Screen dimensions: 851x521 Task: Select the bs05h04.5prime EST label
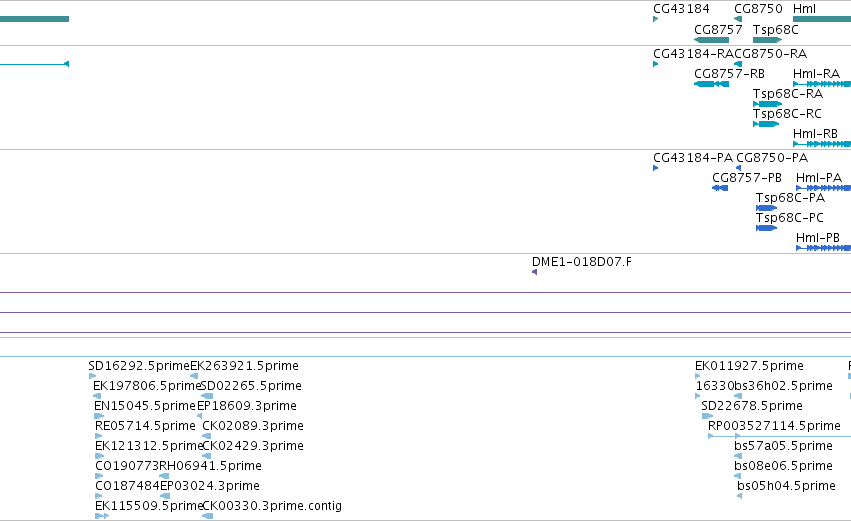786,487
